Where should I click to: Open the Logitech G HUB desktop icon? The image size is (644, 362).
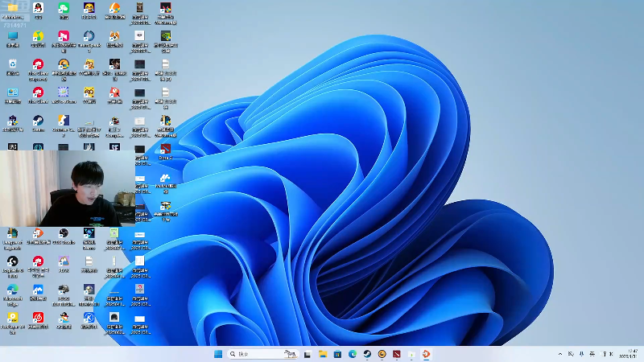[13, 261]
